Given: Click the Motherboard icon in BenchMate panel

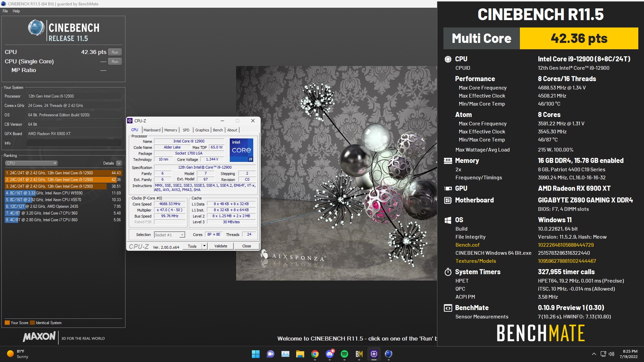Looking at the screenshot, I should [x=448, y=200].
